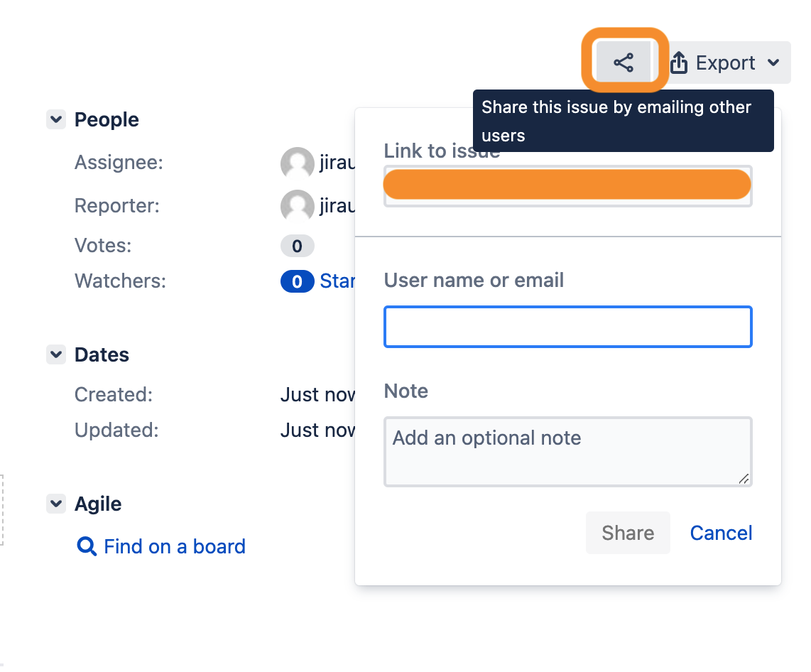Open the Find on a board link
The image size is (811, 672).
click(x=175, y=546)
